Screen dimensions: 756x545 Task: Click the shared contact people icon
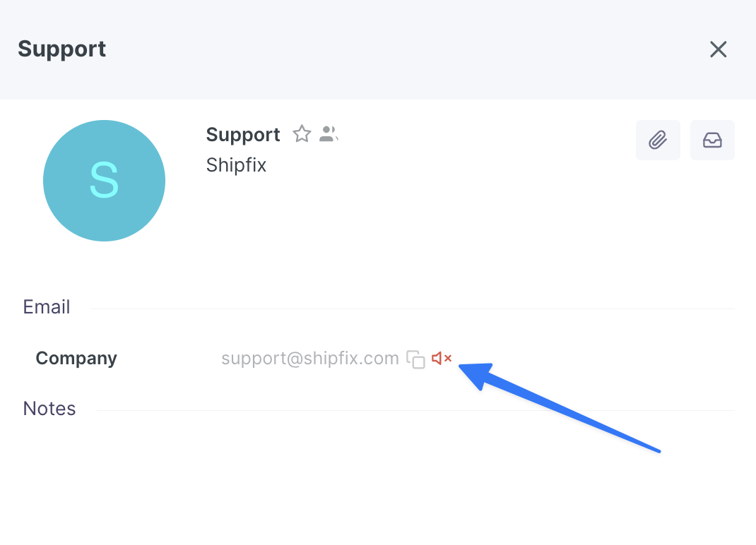(329, 134)
